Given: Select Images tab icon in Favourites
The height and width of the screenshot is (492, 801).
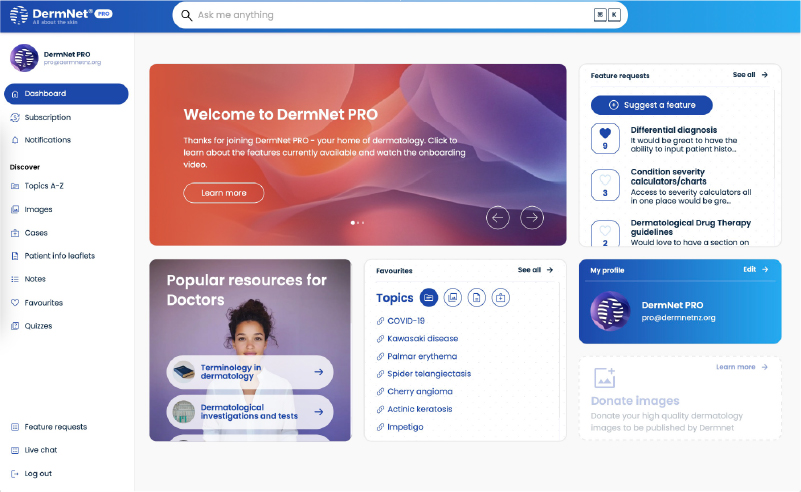Looking at the screenshot, I should [x=453, y=298].
